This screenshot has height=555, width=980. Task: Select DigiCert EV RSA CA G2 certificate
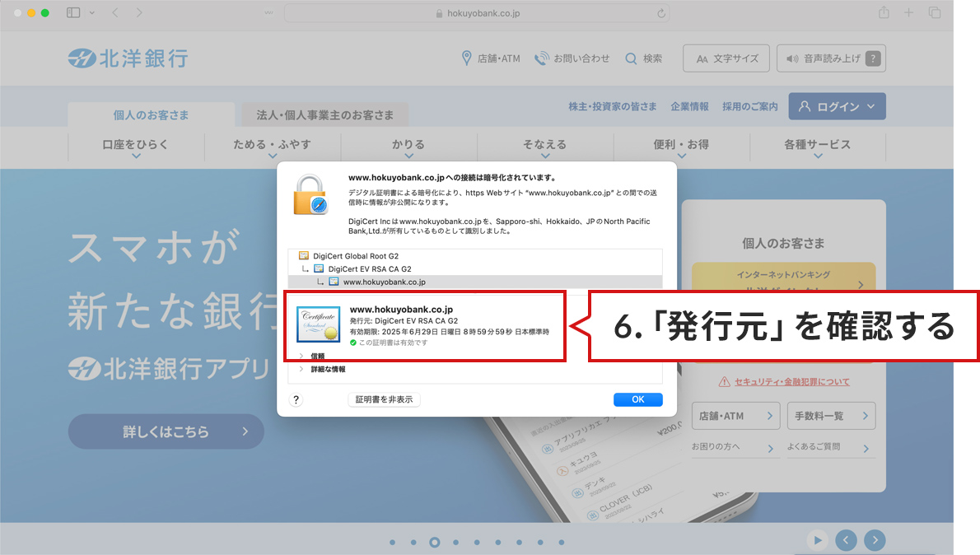pos(475,268)
